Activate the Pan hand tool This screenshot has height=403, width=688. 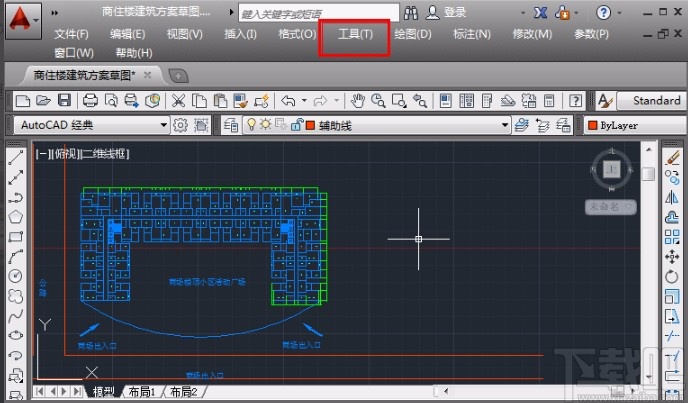click(357, 100)
